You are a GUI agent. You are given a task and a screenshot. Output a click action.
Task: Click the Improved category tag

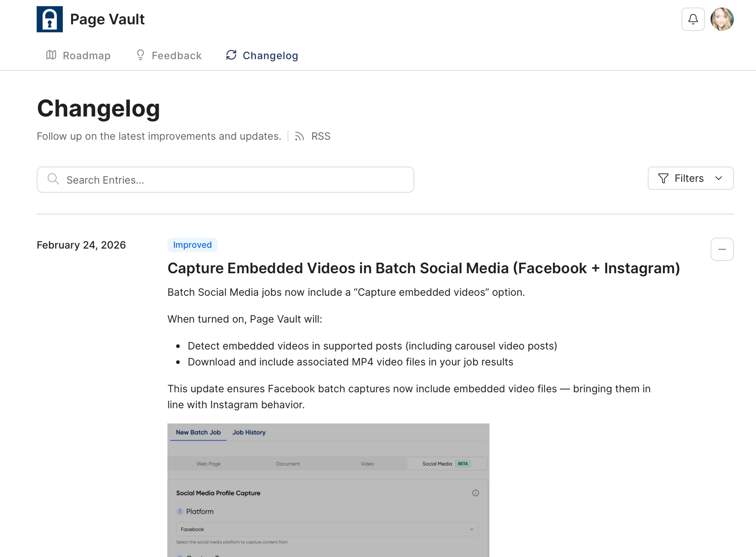point(192,245)
